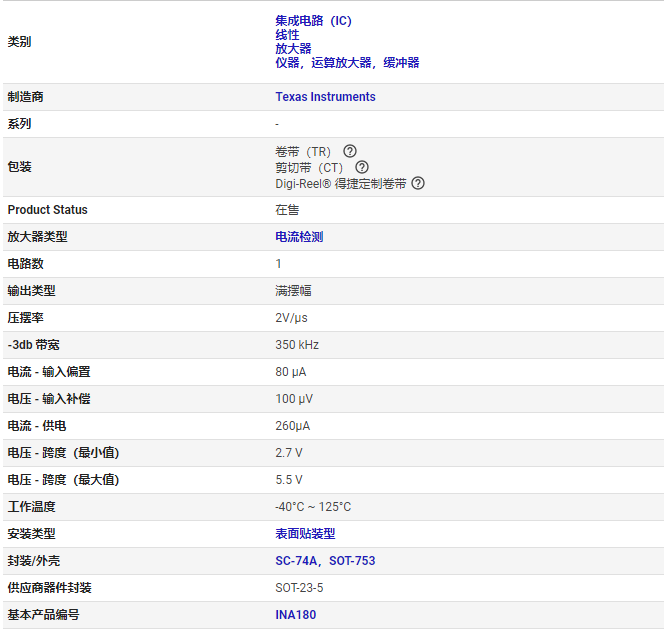Click the help icon beside 卷带（TR）
The width and height of the screenshot is (664, 634).
[x=350, y=151]
